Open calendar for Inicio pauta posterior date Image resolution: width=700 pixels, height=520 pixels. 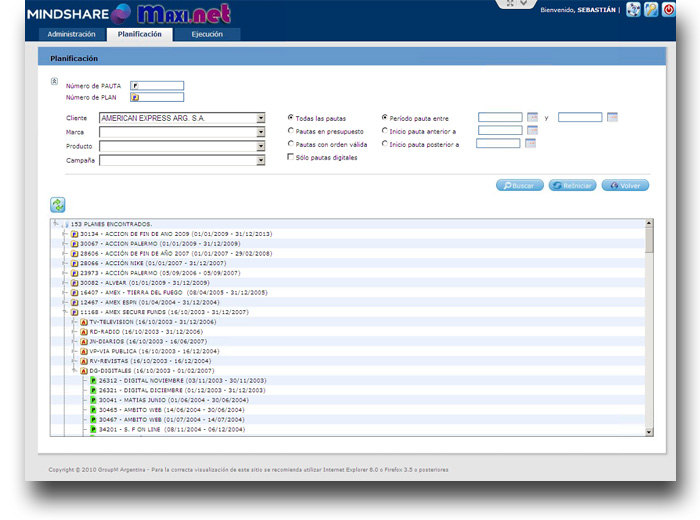coord(531,143)
